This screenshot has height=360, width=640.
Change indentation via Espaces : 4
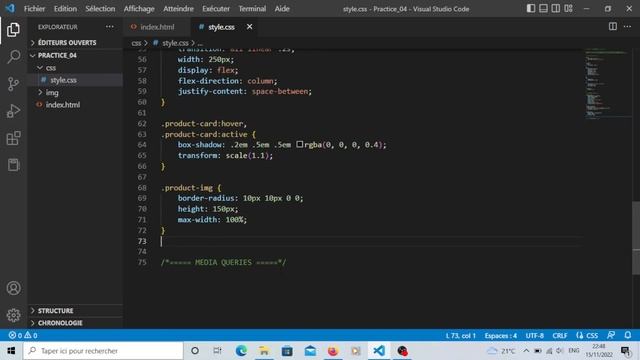pyautogui.click(x=501, y=336)
